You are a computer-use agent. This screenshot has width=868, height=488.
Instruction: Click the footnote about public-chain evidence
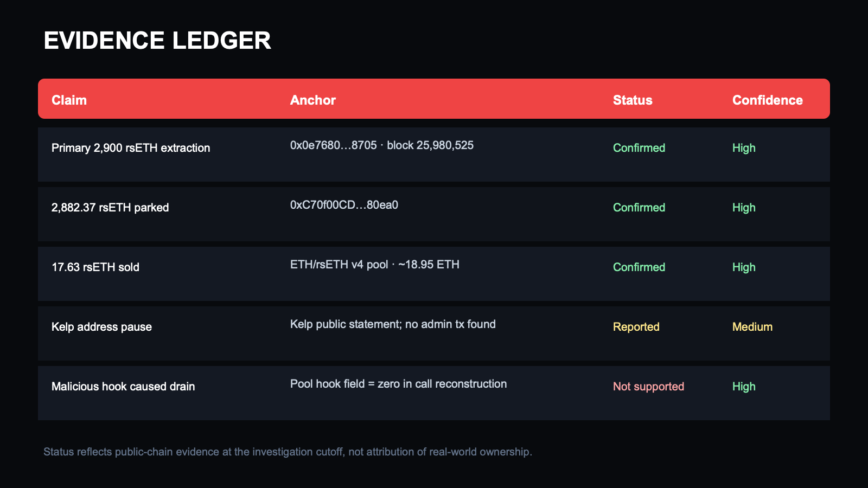coord(288,452)
